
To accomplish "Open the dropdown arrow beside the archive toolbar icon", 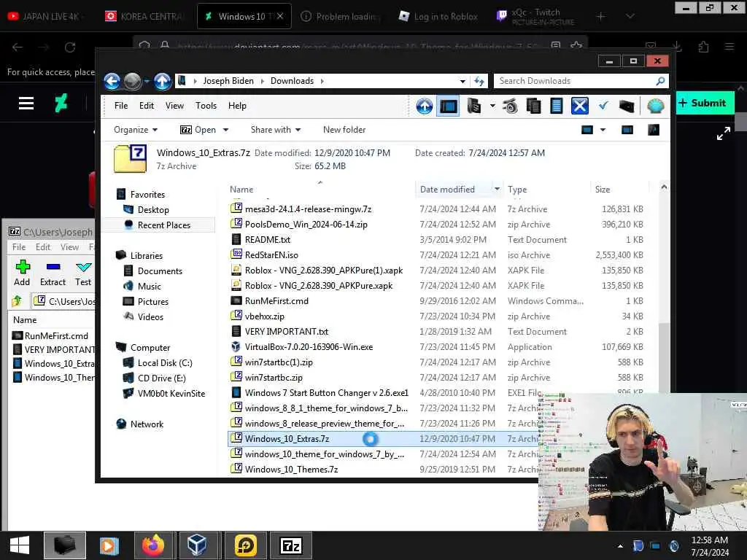I will pyautogui.click(x=492, y=106).
